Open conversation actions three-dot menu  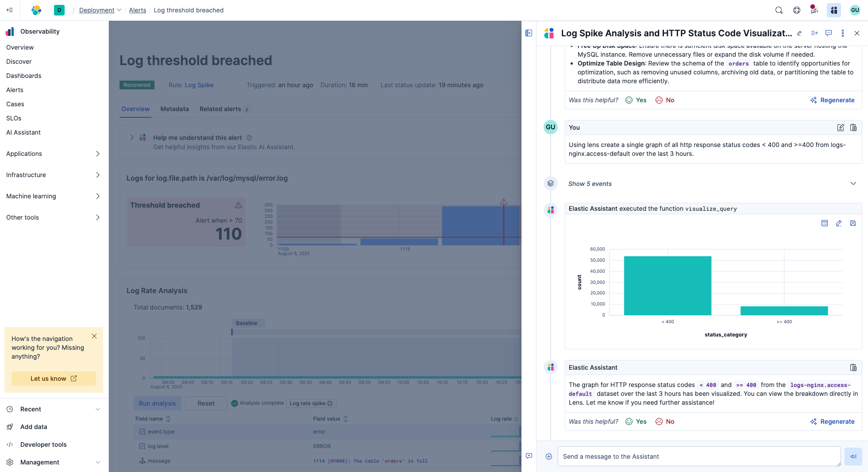point(842,33)
